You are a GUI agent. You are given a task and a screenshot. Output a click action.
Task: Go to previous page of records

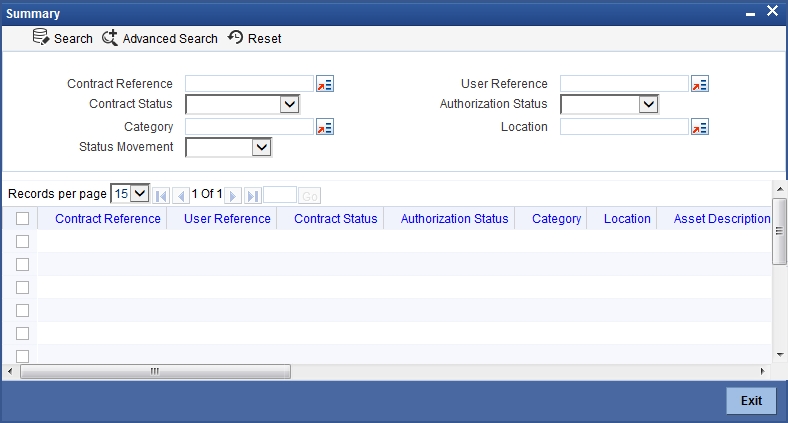181,195
